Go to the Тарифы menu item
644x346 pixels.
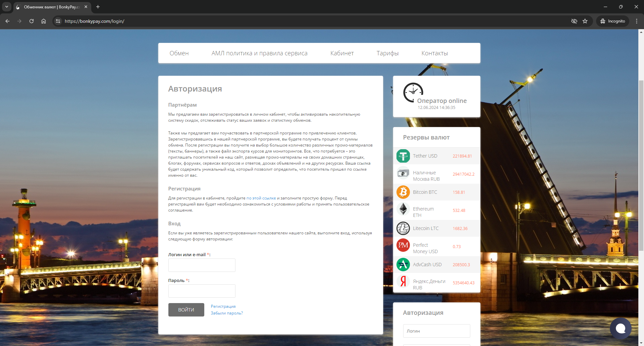click(387, 53)
